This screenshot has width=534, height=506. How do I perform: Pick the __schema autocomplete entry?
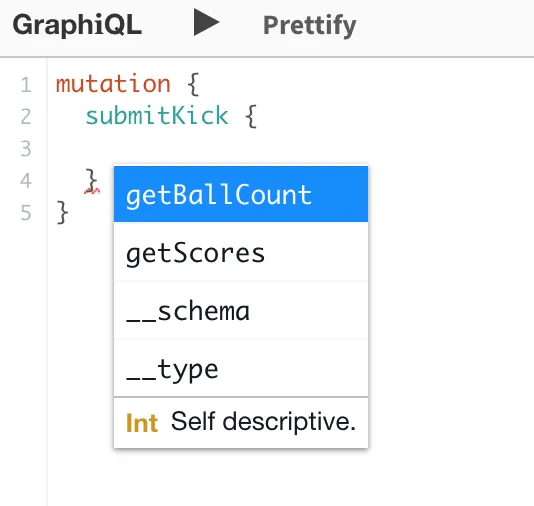pos(241,310)
